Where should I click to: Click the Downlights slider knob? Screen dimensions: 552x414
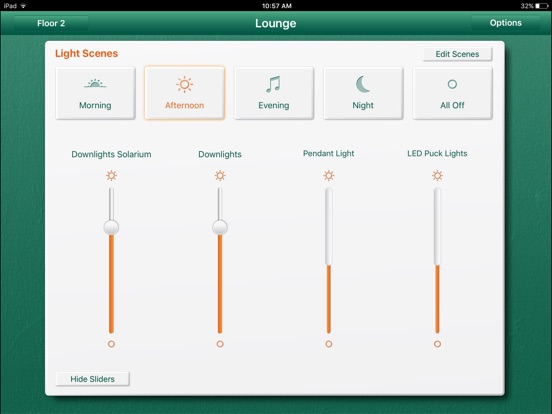point(220,227)
